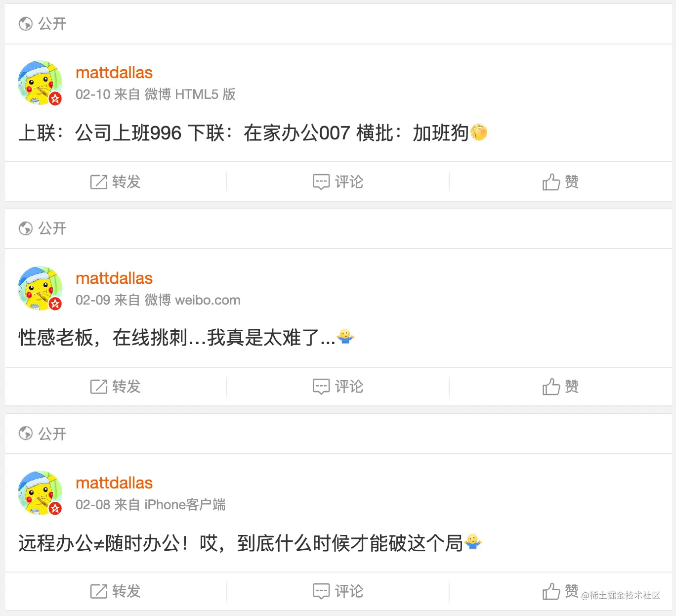Image resolution: width=676 pixels, height=616 pixels.
Task: Click globe 公开 icon on first post
Action: [25, 24]
